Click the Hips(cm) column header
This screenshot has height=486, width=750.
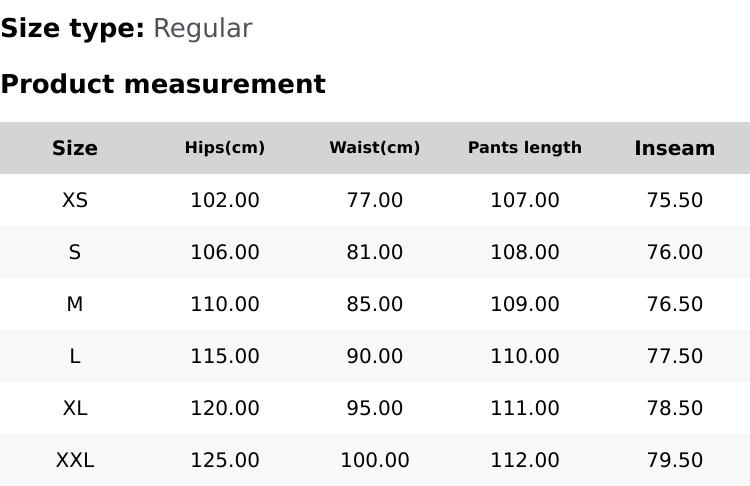pyautogui.click(x=225, y=148)
